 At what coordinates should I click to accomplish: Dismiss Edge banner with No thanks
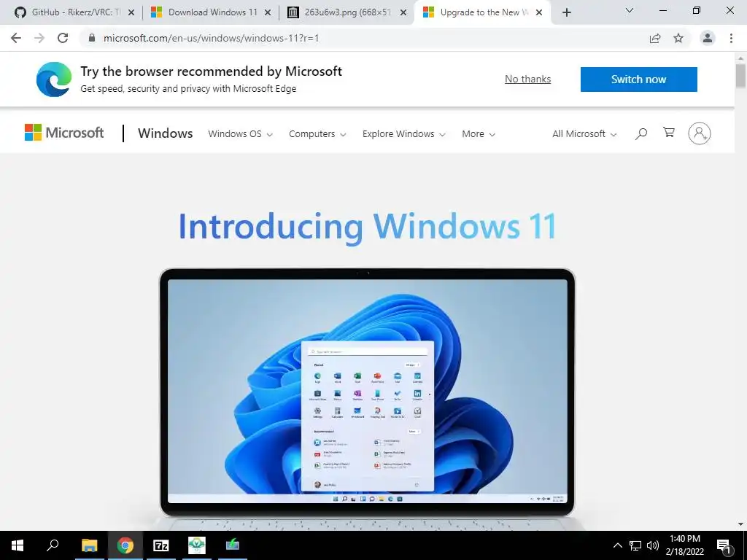528,79
